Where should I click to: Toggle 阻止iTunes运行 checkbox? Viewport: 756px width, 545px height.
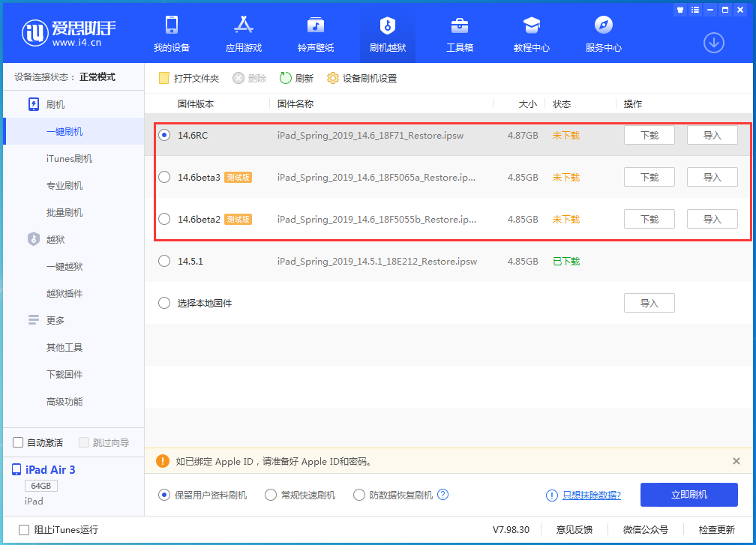[x=24, y=529]
